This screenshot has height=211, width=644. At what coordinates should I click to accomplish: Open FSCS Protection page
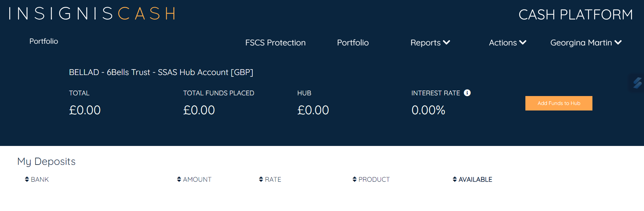pyautogui.click(x=275, y=43)
